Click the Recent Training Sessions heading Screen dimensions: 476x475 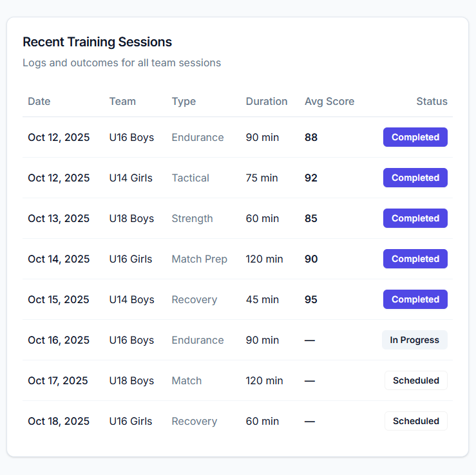coord(97,42)
